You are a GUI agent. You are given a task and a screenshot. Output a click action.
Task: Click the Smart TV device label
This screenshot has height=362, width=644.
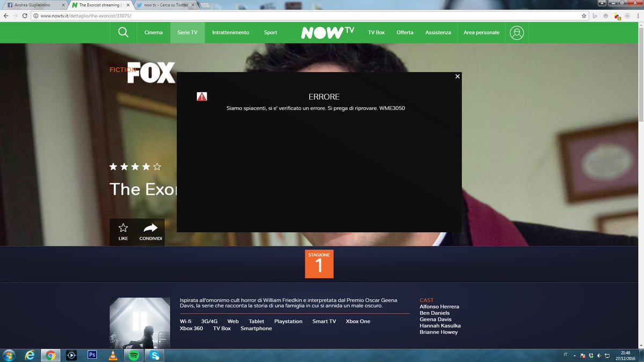[324, 321]
